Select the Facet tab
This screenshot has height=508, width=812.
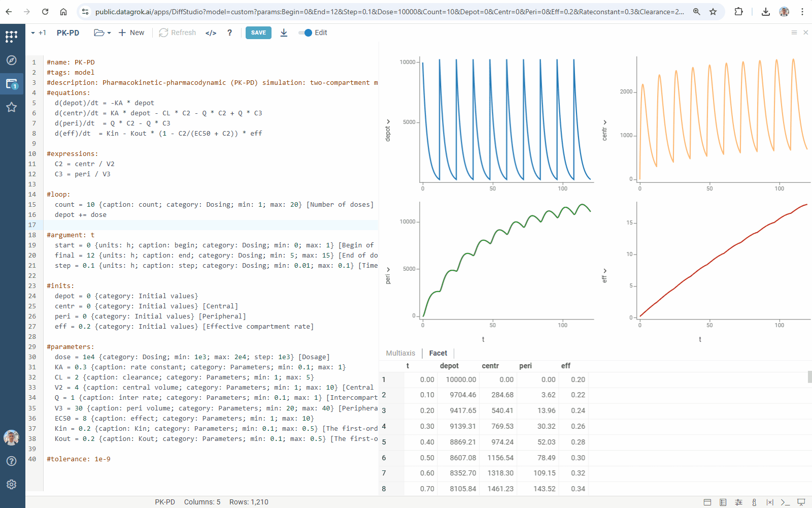(x=438, y=353)
